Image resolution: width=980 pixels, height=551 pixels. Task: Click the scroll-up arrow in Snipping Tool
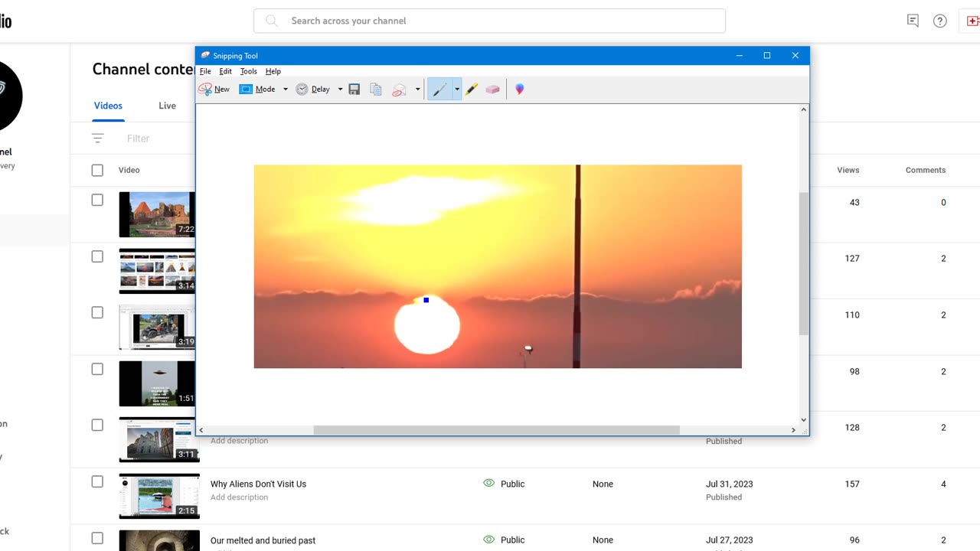(803, 109)
